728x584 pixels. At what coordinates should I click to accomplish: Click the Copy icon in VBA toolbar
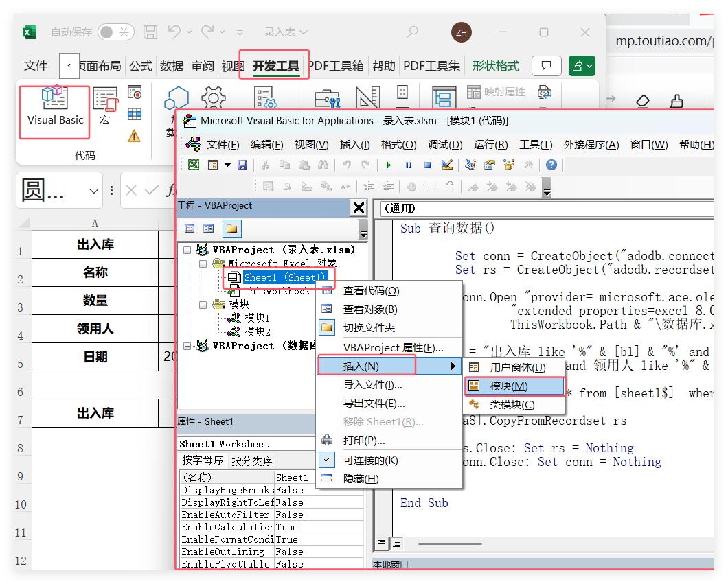click(x=284, y=165)
